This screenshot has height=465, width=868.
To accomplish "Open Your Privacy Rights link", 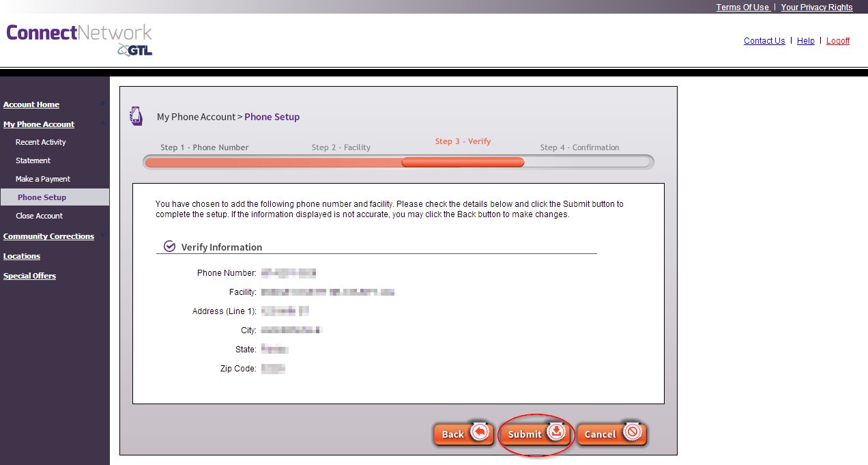I will tap(817, 7).
